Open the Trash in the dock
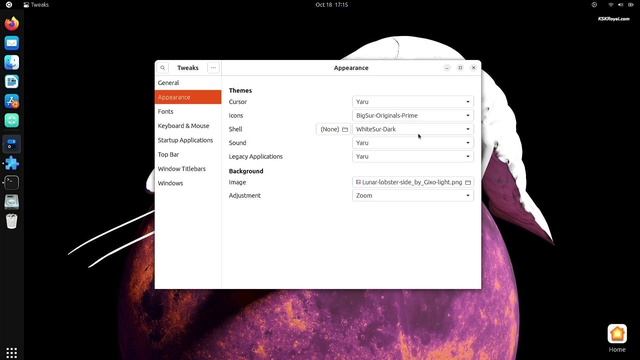This screenshot has width=640, height=360. tap(12, 221)
